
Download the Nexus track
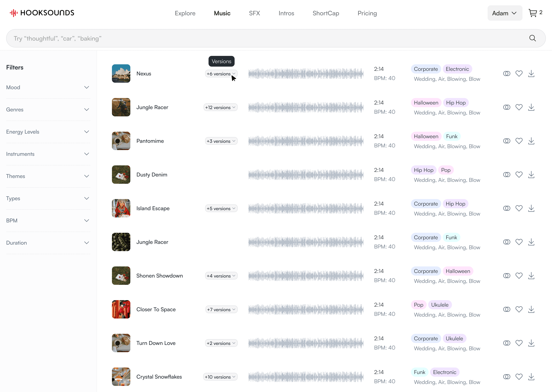[x=531, y=74]
